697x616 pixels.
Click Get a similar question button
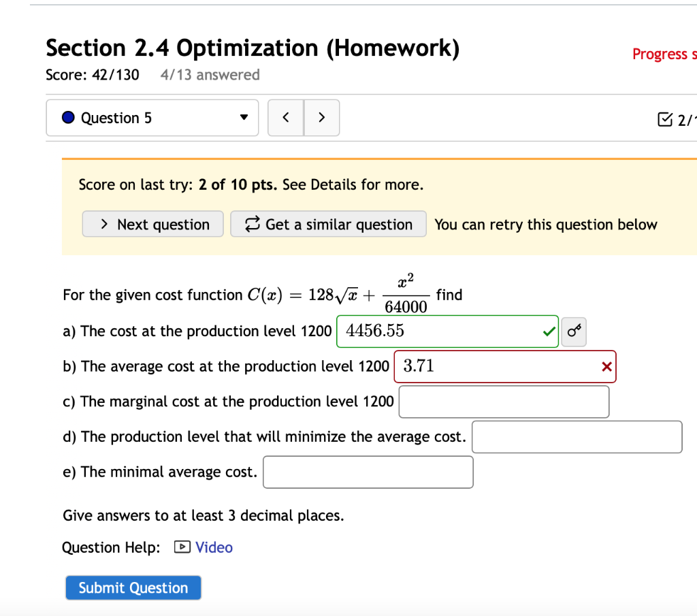coord(329,224)
